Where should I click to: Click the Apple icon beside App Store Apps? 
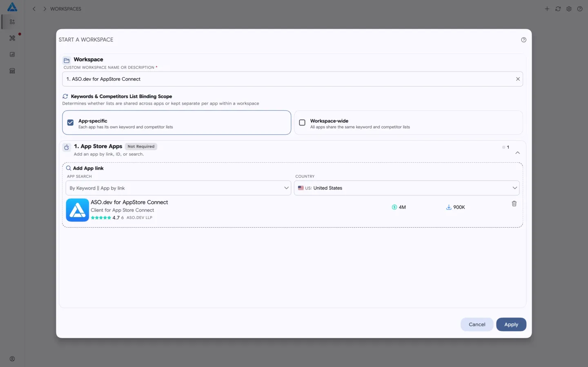[67, 147]
